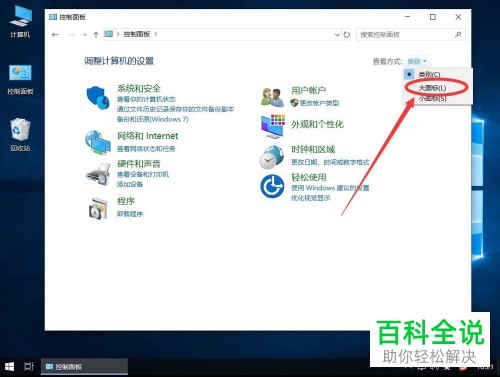Open the 时钟和区域 clock icon

tap(272, 157)
